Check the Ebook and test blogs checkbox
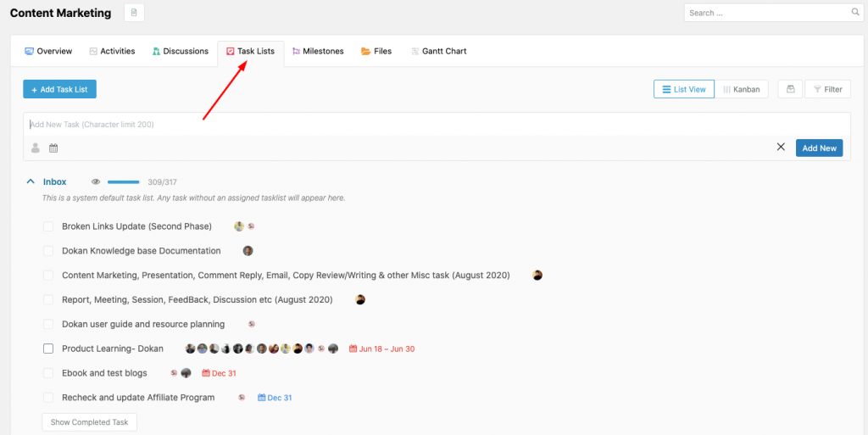 tap(48, 373)
